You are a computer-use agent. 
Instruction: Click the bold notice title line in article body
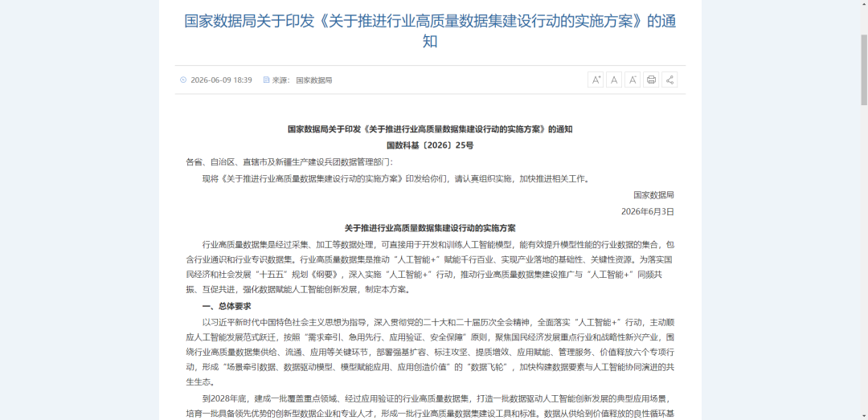(430, 129)
